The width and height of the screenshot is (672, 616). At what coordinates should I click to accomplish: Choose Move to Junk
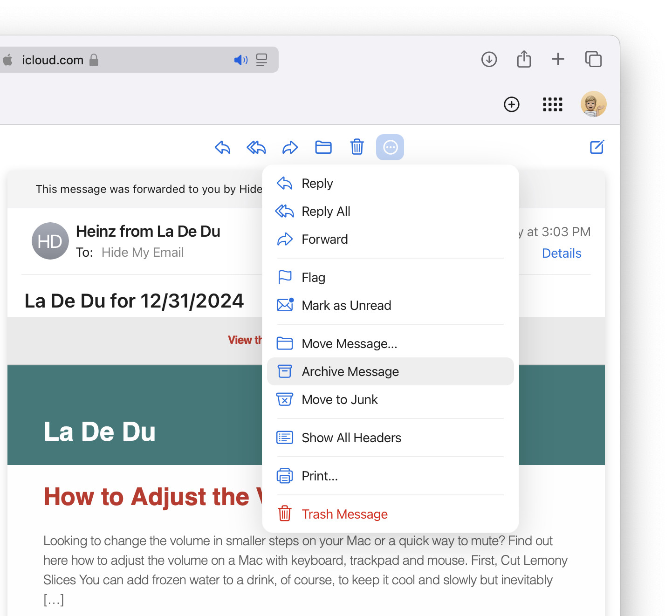click(391, 399)
